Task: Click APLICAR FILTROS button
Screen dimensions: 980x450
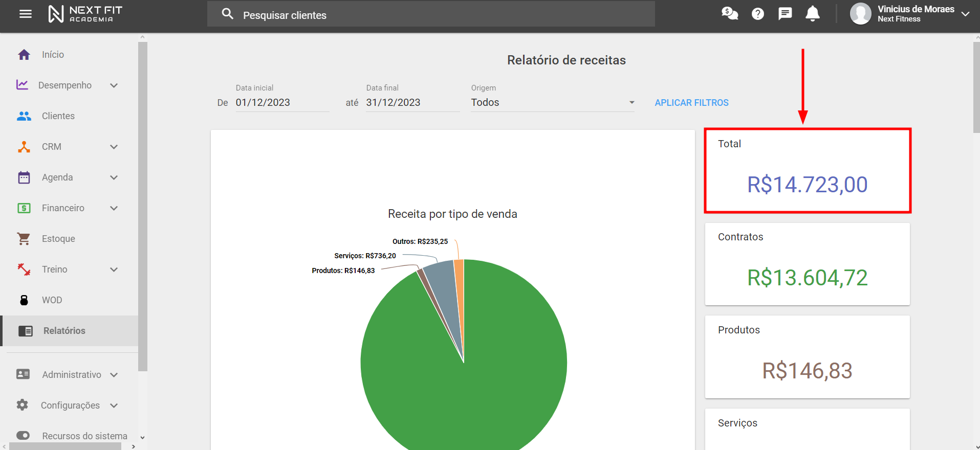Action: coord(691,103)
